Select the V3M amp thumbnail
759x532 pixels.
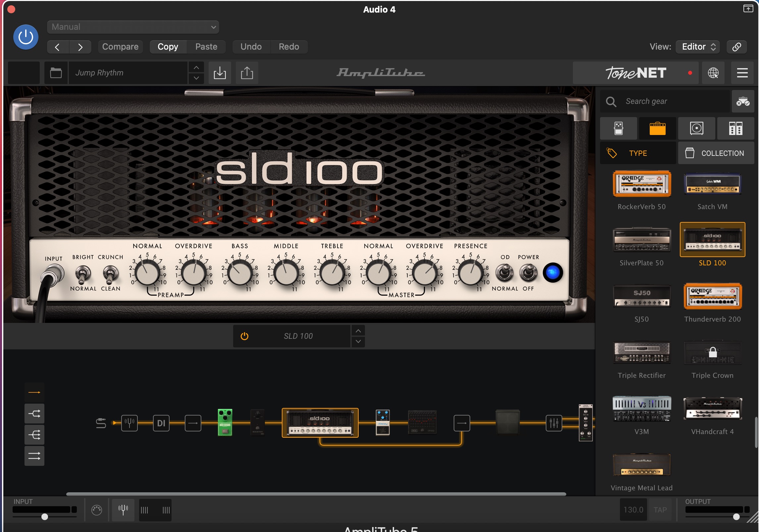pyautogui.click(x=642, y=409)
